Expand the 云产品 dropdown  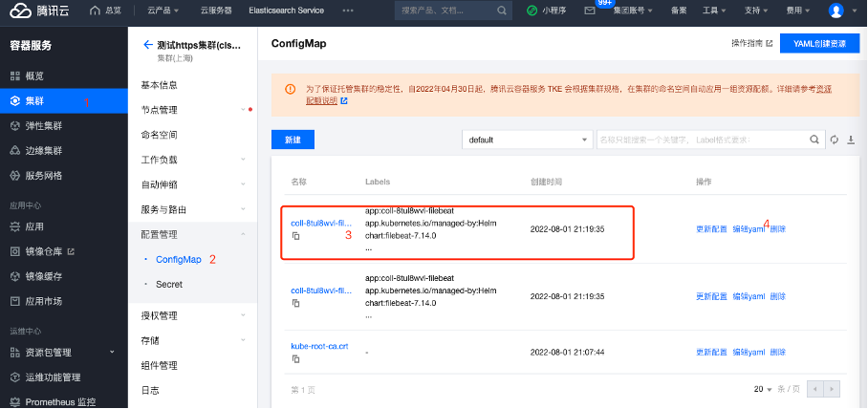[163, 11]
